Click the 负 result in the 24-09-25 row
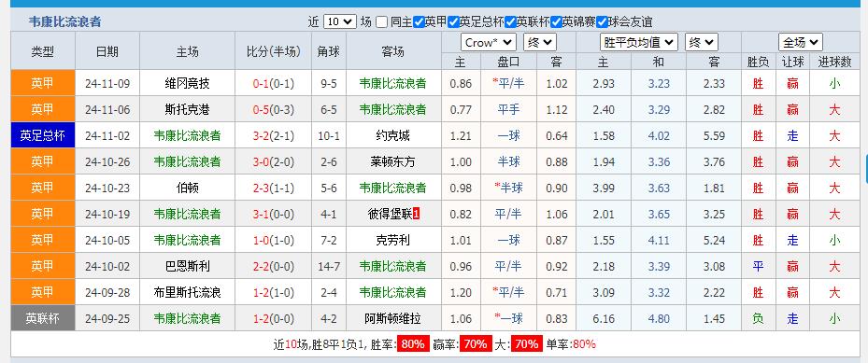 click(758, 319)
